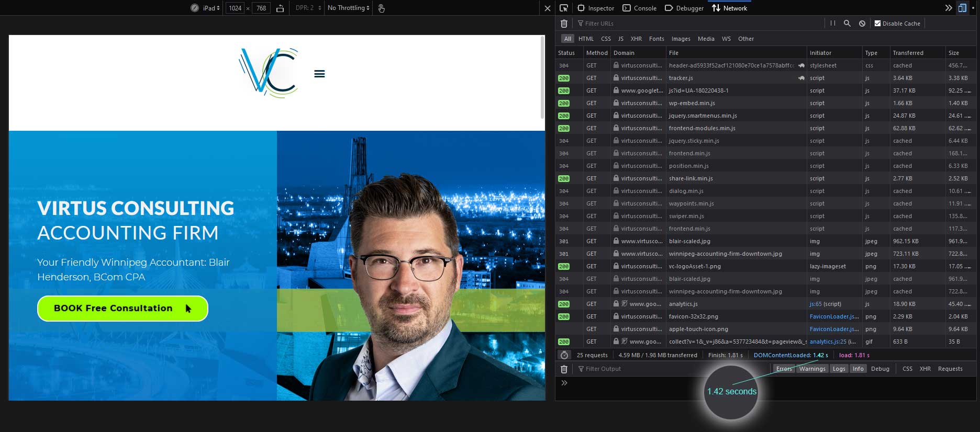Click lock icon for tracker.js row
This screenshot has height=432, width=980.
coord(616,78)
